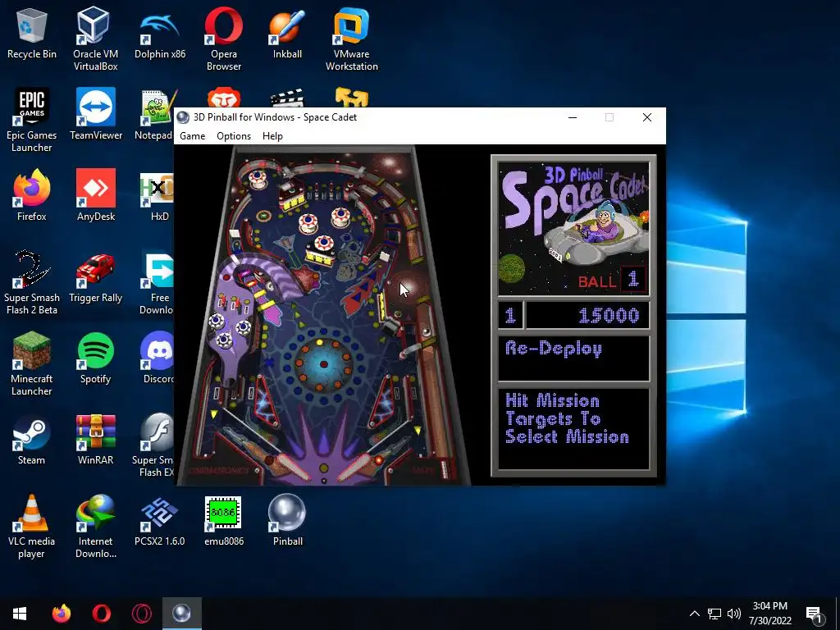840x630 pixels.
Task: Select the Pinball desktop shortcut icon
Action: (x=288, y=520)
